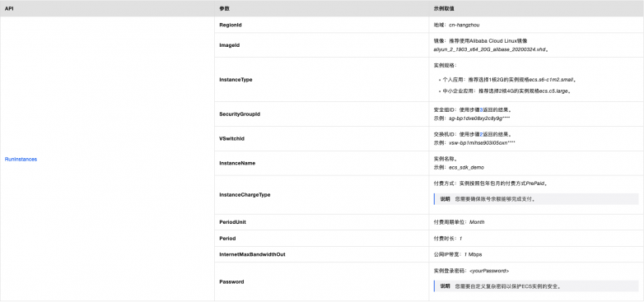Viewport: 644px width, 302px height.
Task: Click the account balance note under InstanceChargeType
Action: pyautogui.click(x=536, y=199)
